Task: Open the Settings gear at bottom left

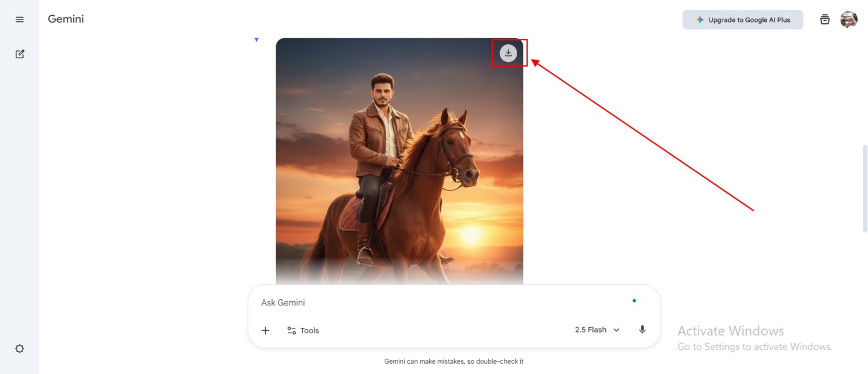Action: [19, 348]
